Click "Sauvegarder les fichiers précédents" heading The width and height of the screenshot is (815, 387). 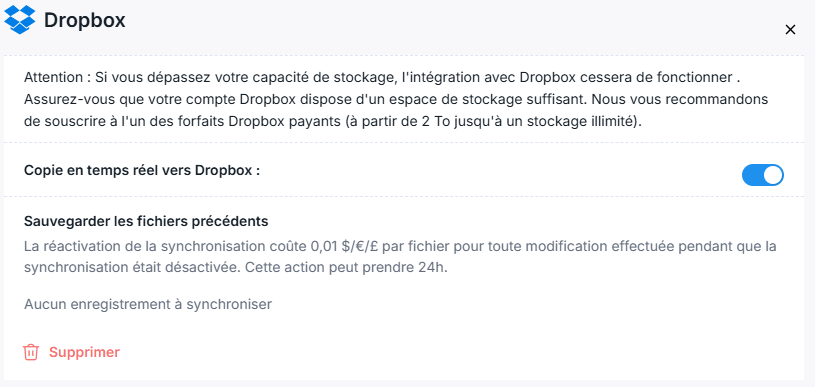coord(146,221)
